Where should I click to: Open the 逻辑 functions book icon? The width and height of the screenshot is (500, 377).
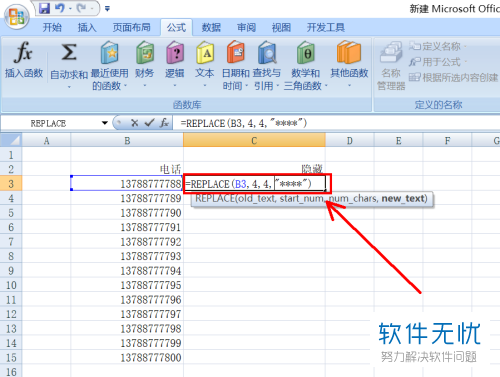175,52
